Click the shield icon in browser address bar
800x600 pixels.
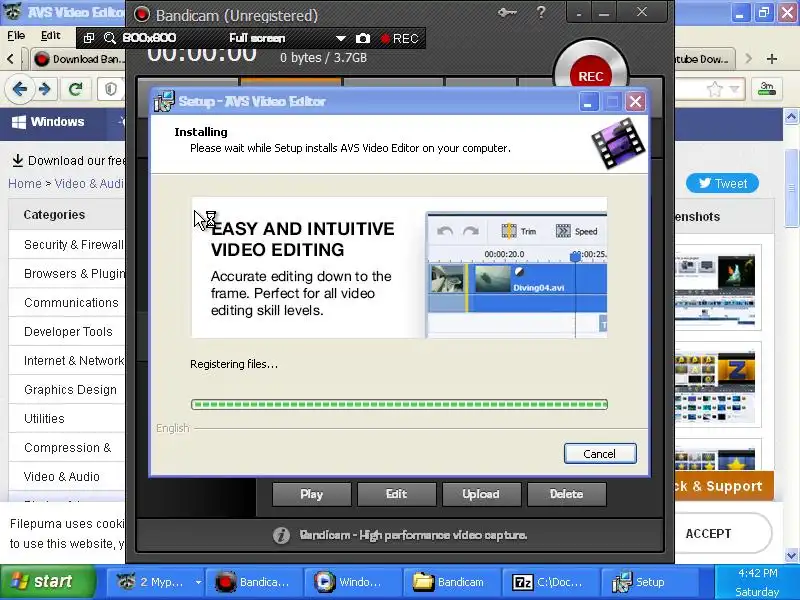[111, 89]
